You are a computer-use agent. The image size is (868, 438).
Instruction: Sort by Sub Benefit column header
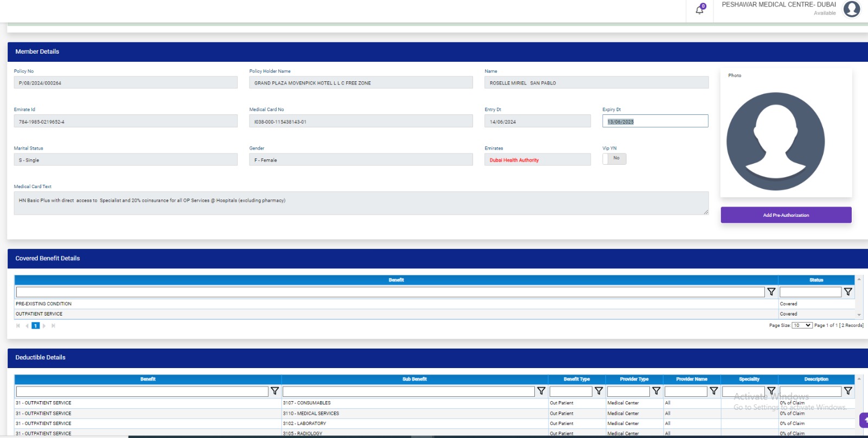[414, 379]
